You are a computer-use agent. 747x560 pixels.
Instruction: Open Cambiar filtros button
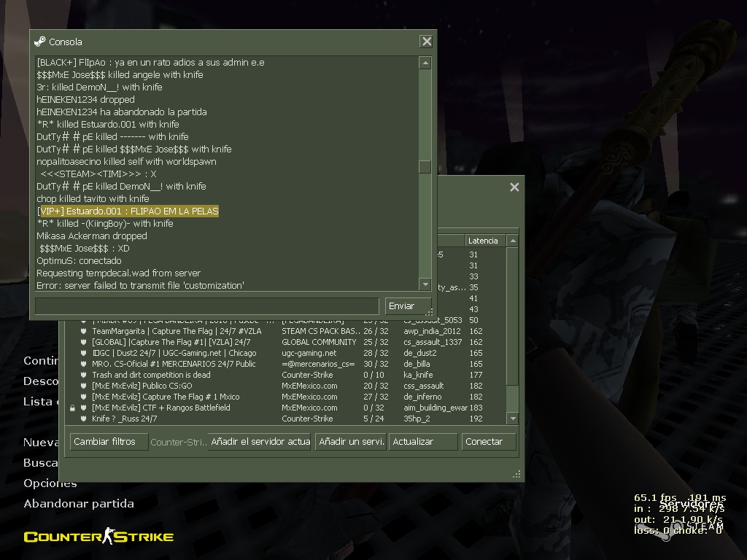[109, 441]
